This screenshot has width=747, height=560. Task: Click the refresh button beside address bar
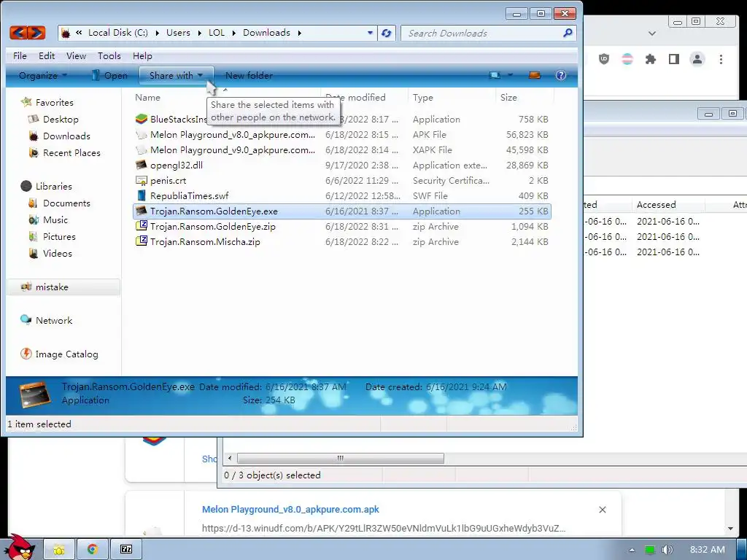(x=387, y=34)
